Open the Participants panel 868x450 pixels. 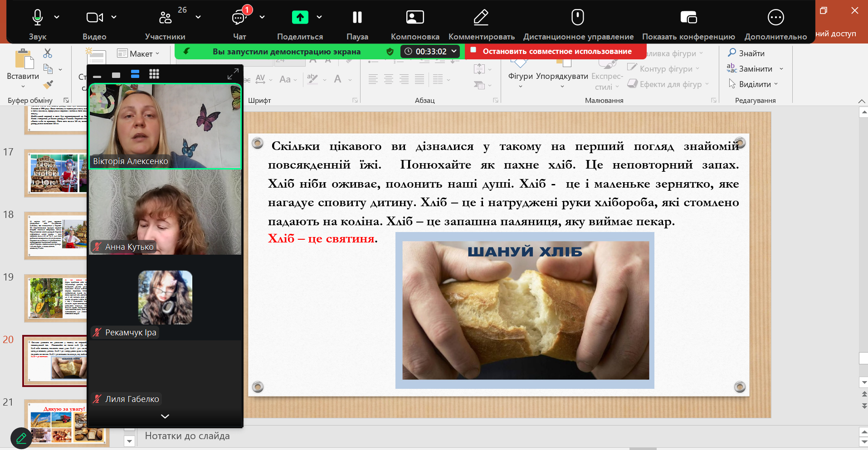(165, 18)
